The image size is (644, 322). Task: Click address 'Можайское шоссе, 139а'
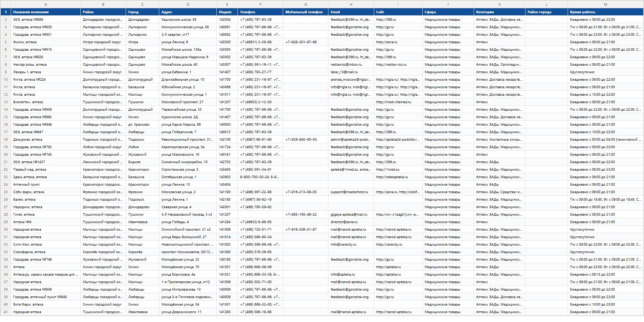tap(188, 50)
